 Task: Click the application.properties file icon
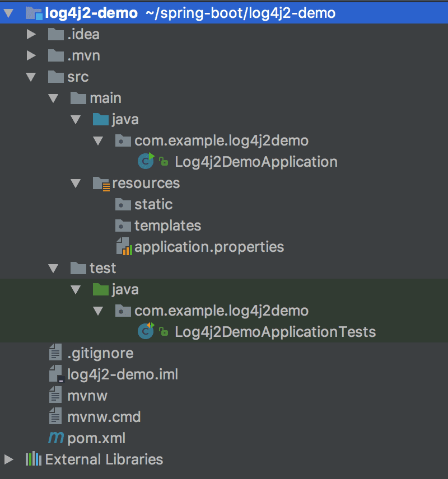pos(123,247)
